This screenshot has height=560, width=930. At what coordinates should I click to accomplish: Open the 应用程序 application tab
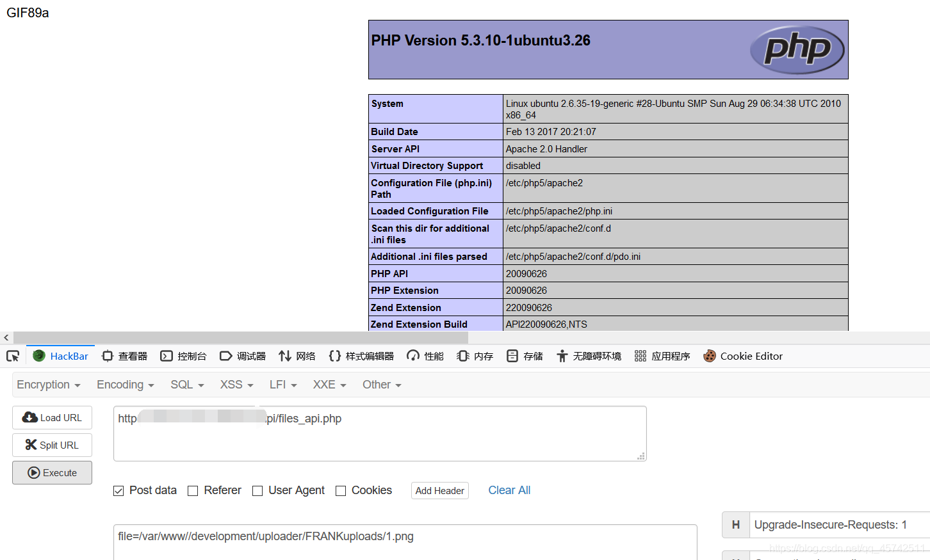662,356
